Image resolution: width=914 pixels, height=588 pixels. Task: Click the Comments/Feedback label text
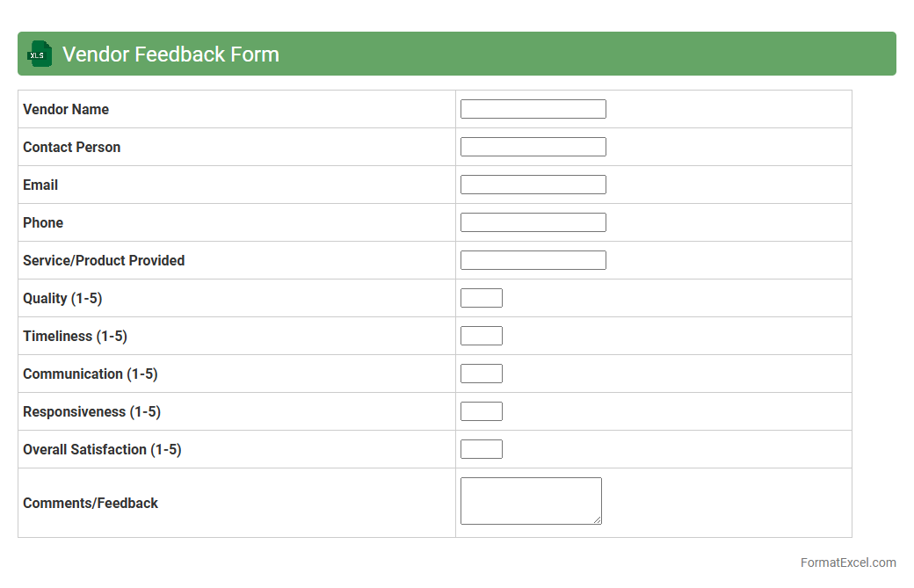click(x=91, y=503)
